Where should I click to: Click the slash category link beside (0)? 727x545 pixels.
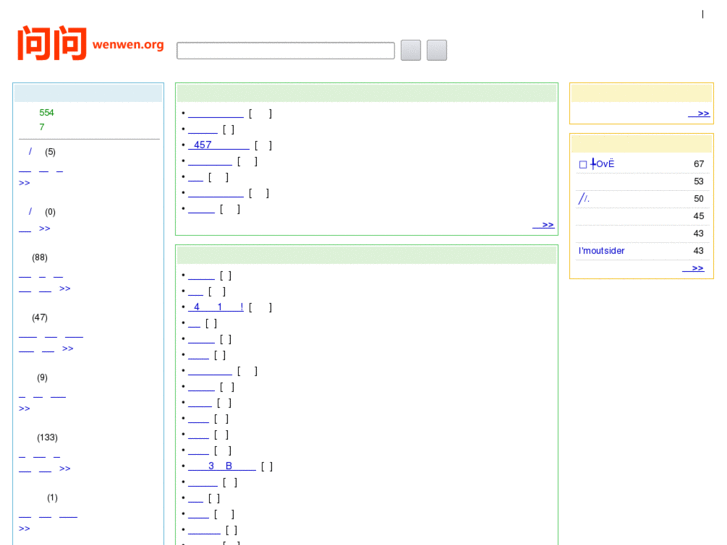point(30,212)
